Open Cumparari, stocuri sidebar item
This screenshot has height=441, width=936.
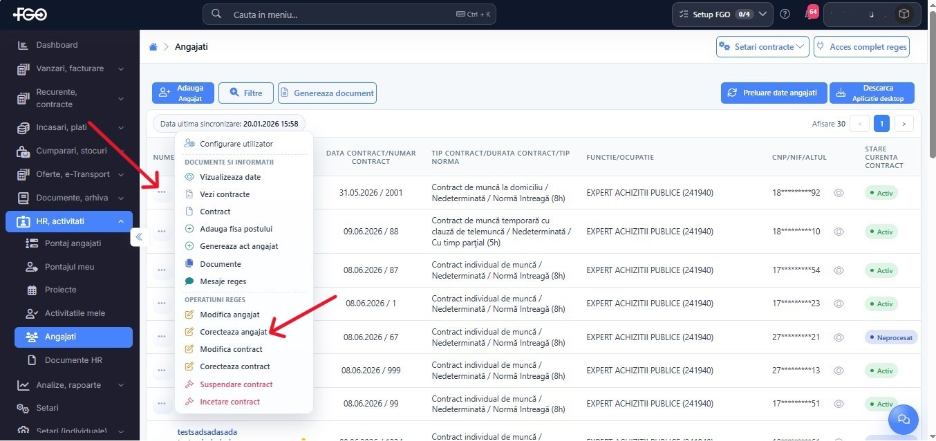(x=70, y=151)
